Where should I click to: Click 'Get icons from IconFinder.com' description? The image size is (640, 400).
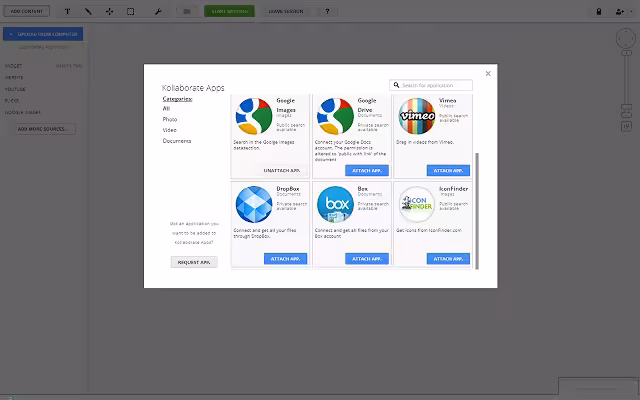429,230
